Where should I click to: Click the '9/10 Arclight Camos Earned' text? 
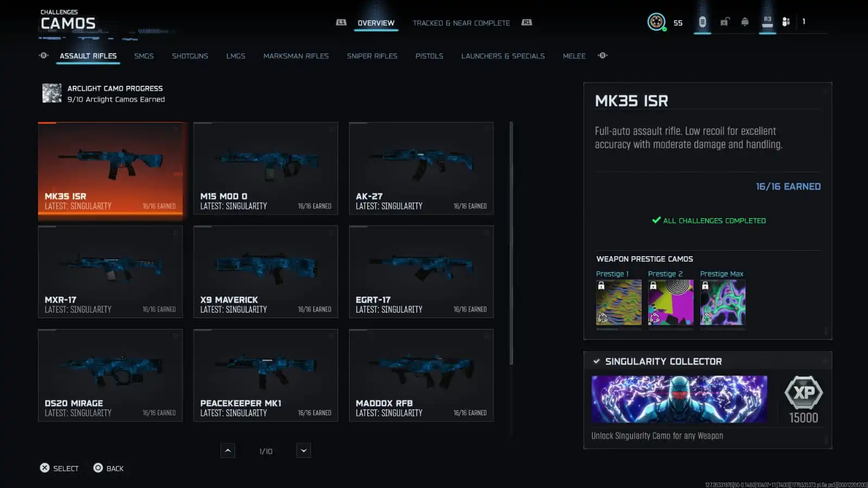coord(116,99)
